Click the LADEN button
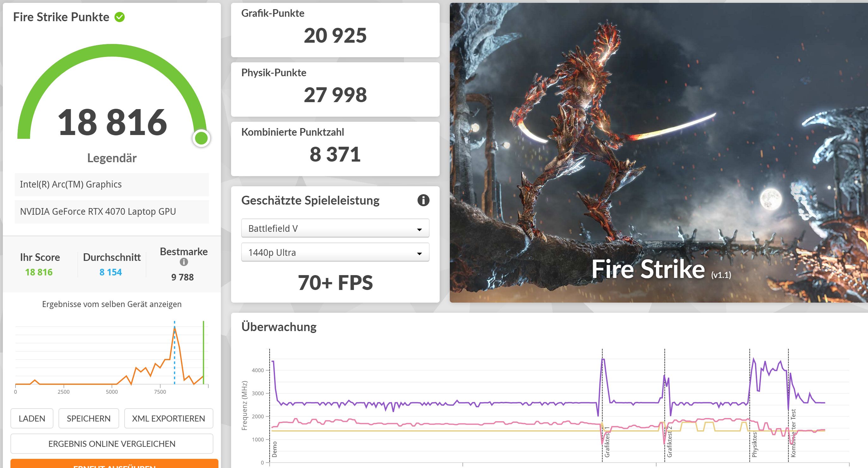The image size is (868, 468). click(32, 418)
